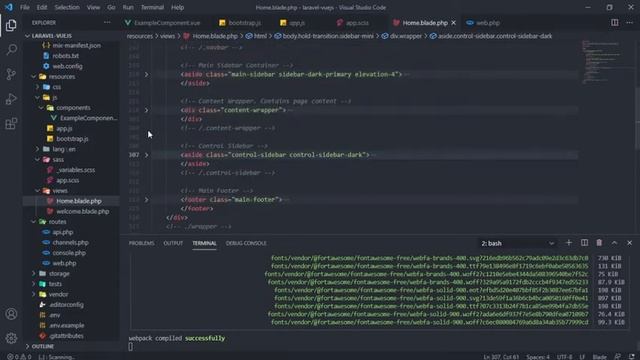Split the terminal panel
Image resolution: width=640 pixels, height=360 pixels.
click(584, 243)
